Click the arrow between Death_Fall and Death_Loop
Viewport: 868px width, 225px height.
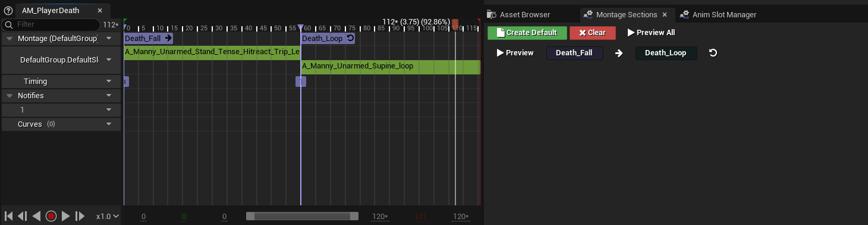pos(619,53)
